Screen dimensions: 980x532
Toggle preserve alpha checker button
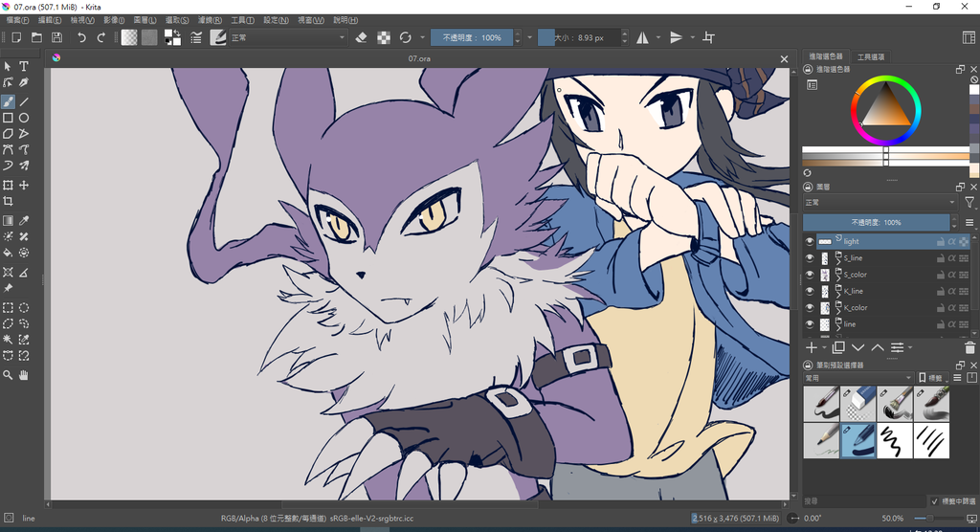click(x=384, y=37)
